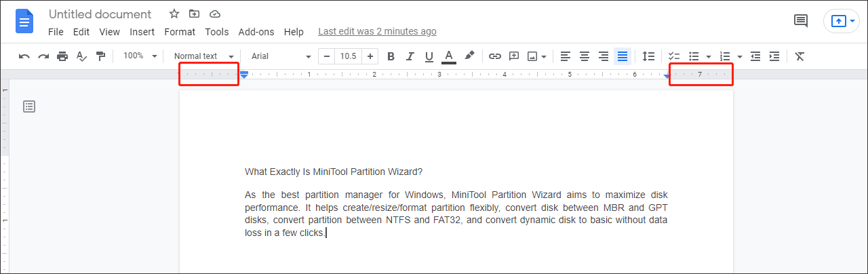Open the 'Last edit was 2 minutes ago' link

coord(377,31)
